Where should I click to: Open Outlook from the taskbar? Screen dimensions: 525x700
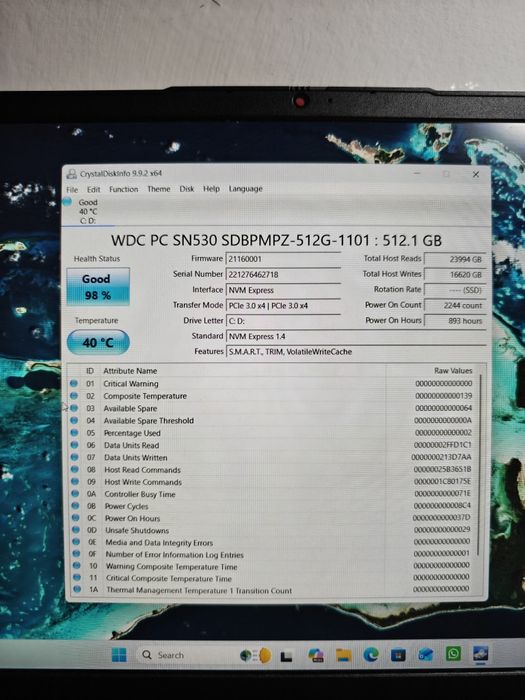[x=426, y=655]
